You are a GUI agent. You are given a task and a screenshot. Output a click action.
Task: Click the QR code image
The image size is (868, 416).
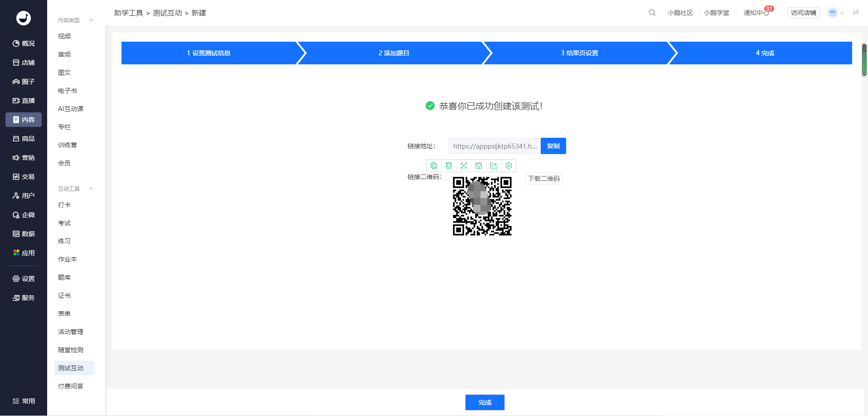pos(482,206)
